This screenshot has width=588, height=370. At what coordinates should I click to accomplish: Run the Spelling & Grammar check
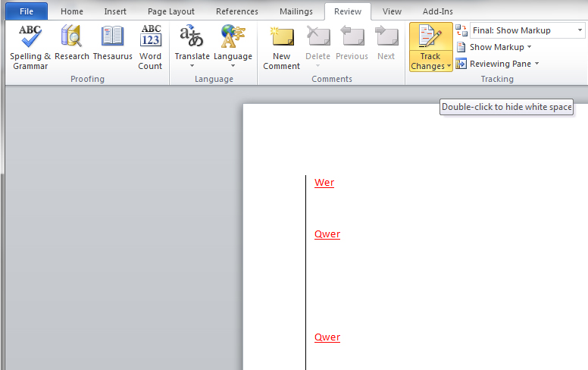[x=30, y=47]
